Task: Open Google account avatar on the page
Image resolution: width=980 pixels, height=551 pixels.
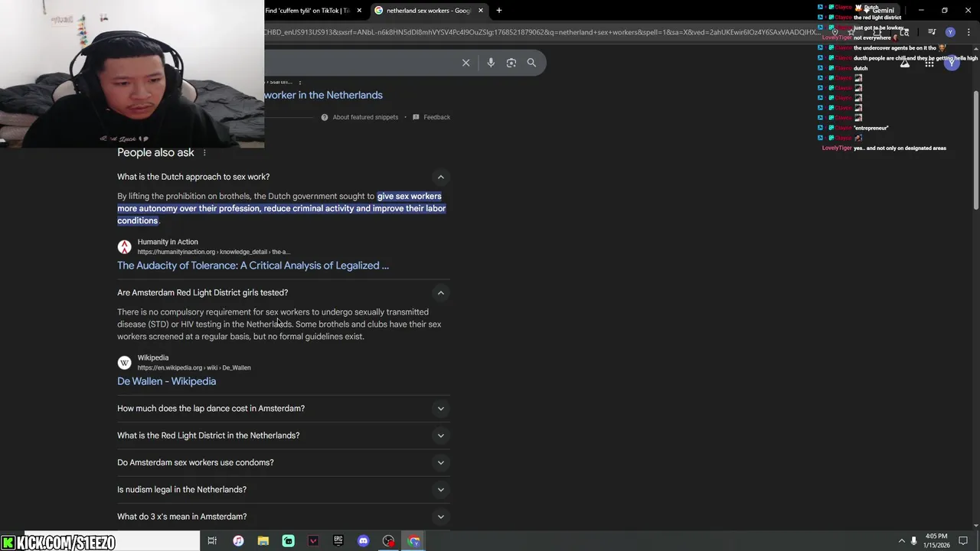Action: coord(952,64)
